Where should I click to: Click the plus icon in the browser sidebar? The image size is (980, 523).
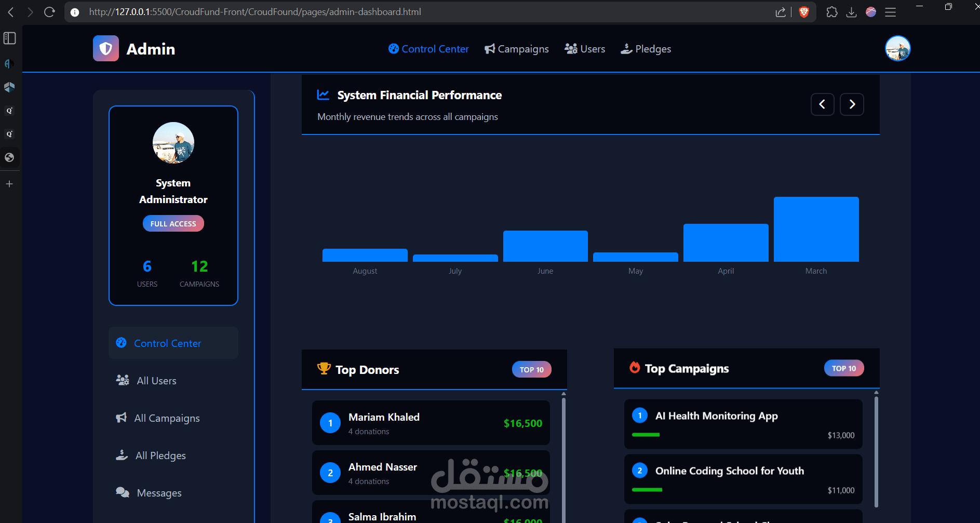coord(9,184)
